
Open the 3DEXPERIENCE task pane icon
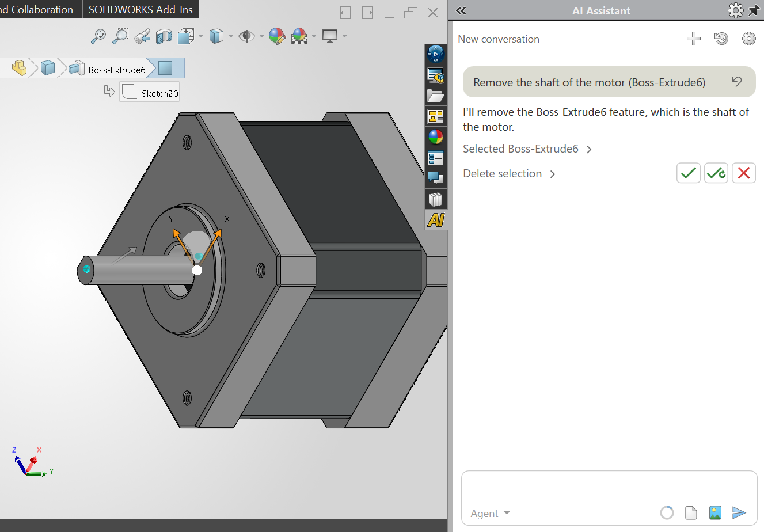point(436,54)
